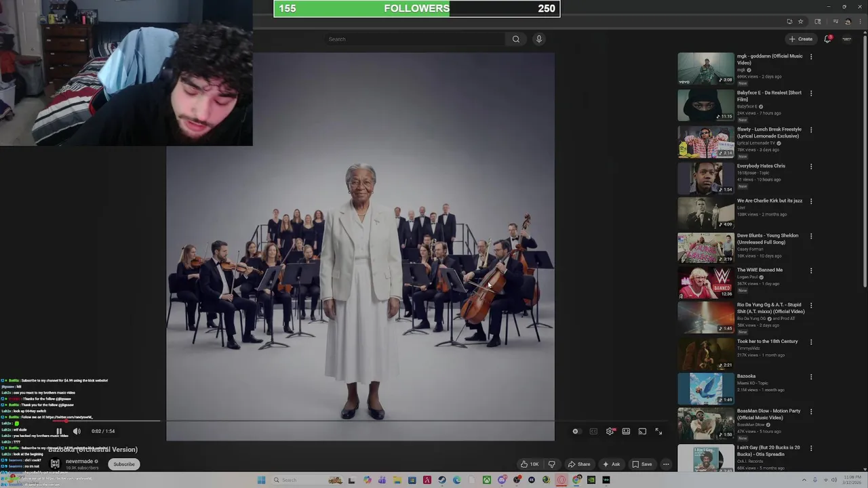
Task: Subscribe to the nevermade channel
Action: (124, 464)
